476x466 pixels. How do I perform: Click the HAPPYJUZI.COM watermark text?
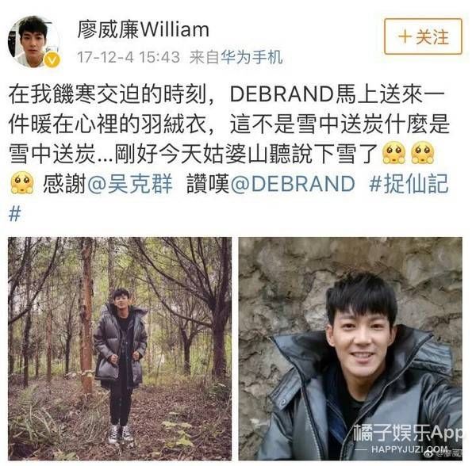click(409, 449)
